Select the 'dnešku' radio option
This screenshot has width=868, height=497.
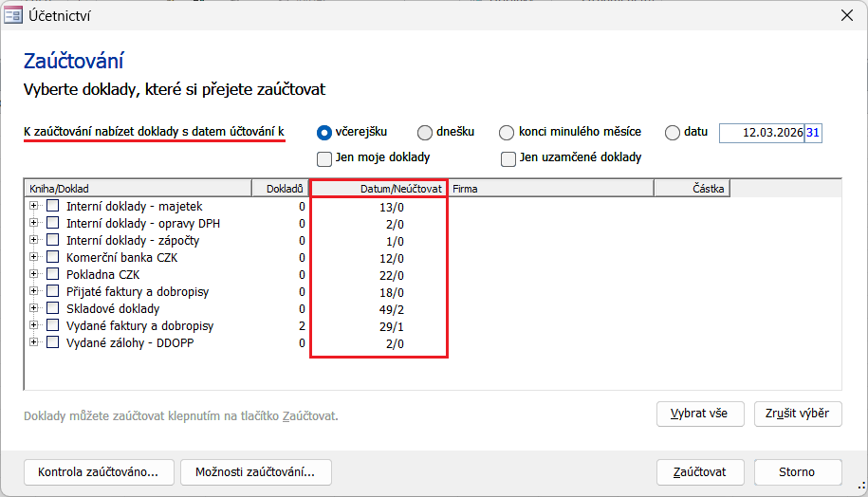tap(425, 133)
